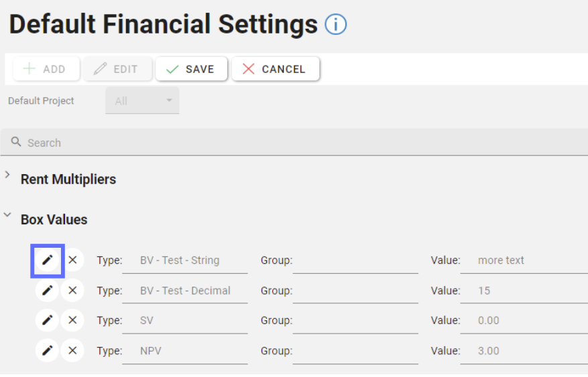
Task: Click the info icon beside the page title
Action: pyautogui.click(x=335, y=25)
